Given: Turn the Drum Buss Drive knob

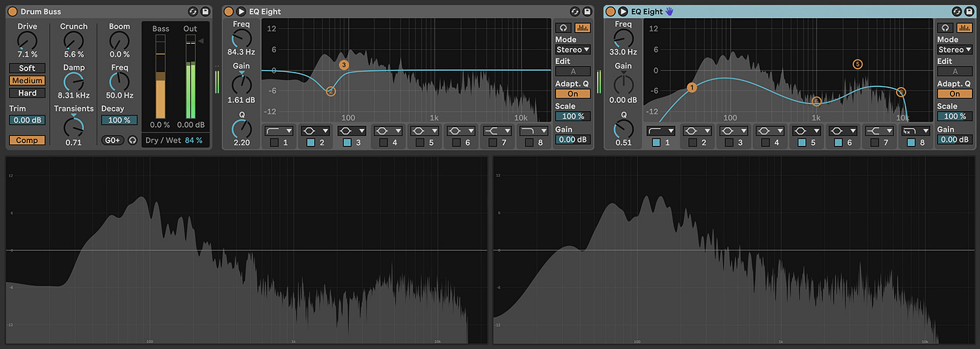Looking at the screenshot, I should click(28, 40).
